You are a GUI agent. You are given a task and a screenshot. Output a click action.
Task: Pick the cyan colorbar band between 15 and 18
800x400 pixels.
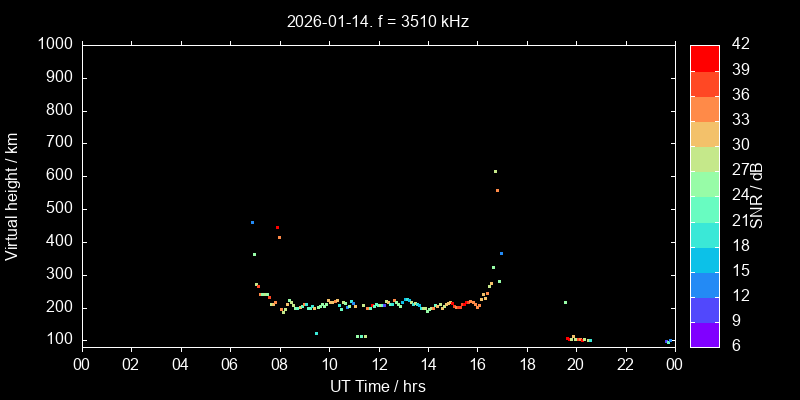click(705, 259)
